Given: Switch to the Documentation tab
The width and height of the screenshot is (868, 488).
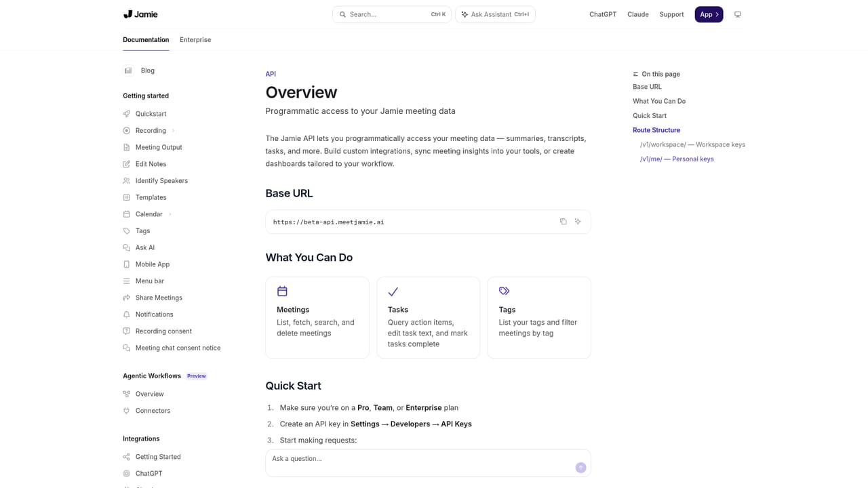Looking at the screenshot, I should tap(146, 40).
